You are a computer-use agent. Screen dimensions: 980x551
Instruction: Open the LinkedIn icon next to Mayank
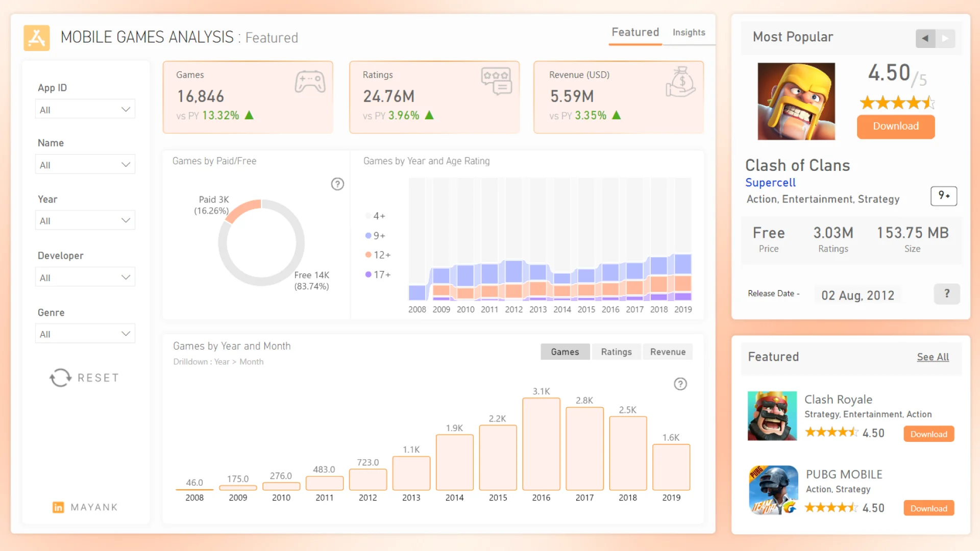tap(58, 507)
